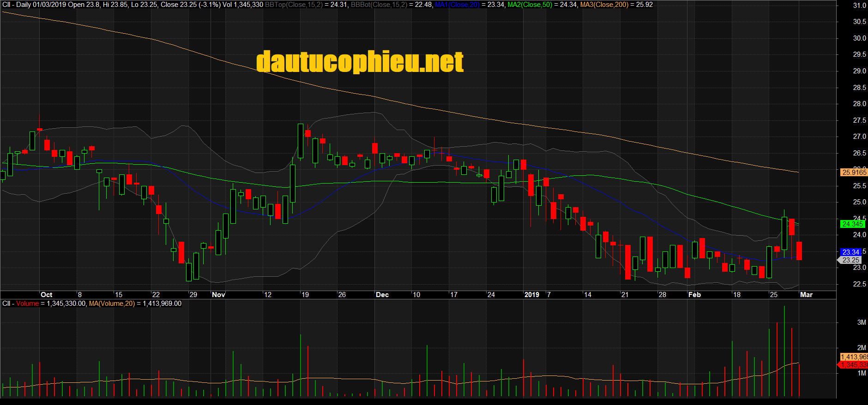868x405 pixels.
Task: Click the '24' date label in December
Action: tap(491, 295)
